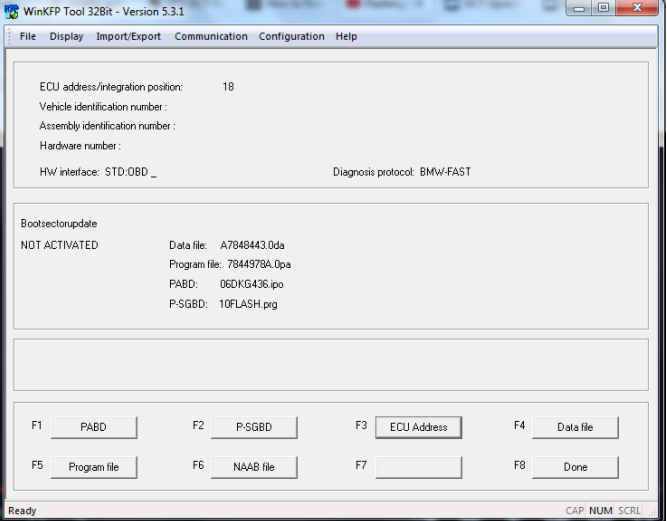Minimize the WinKFP Tool window
This screenshot has width=667, height=521.
click(581, 8)
